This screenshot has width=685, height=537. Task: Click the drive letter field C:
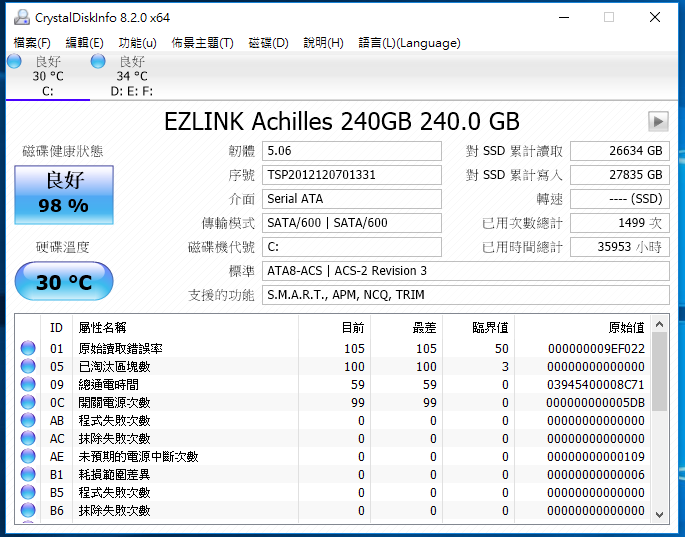click(x=352, y=247)
